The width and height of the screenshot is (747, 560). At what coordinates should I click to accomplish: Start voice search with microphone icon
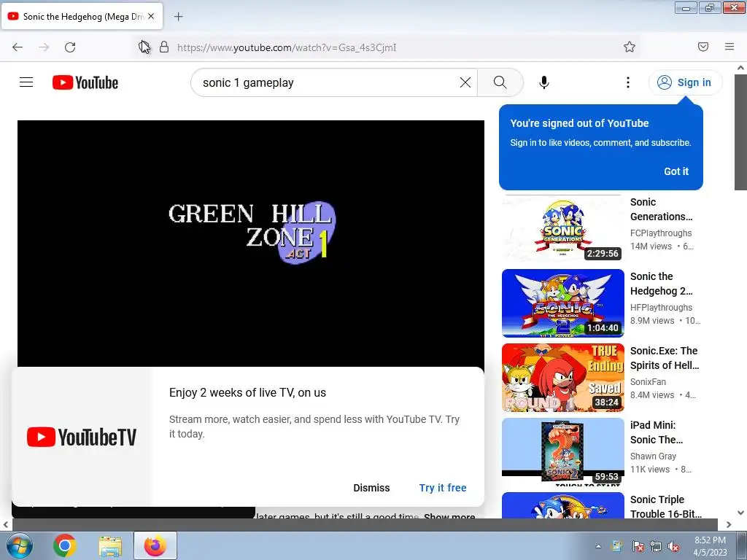[x=543, y=82]
